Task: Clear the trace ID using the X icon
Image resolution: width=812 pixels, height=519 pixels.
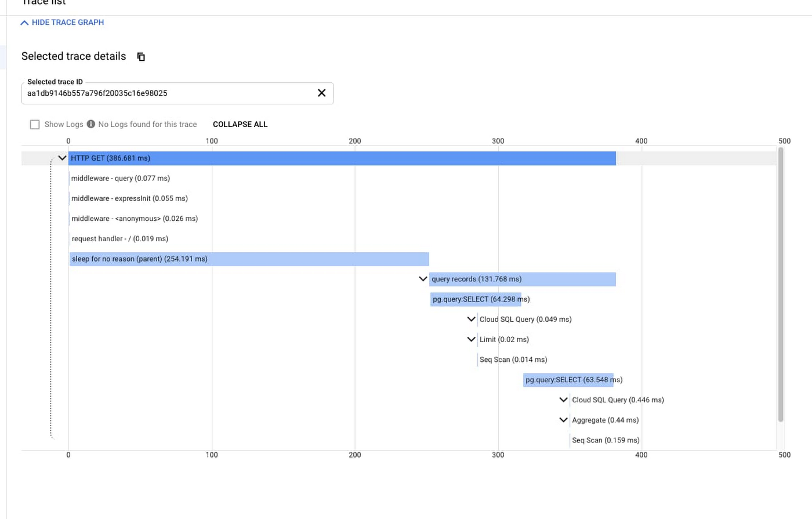Action: coord(321,93)
